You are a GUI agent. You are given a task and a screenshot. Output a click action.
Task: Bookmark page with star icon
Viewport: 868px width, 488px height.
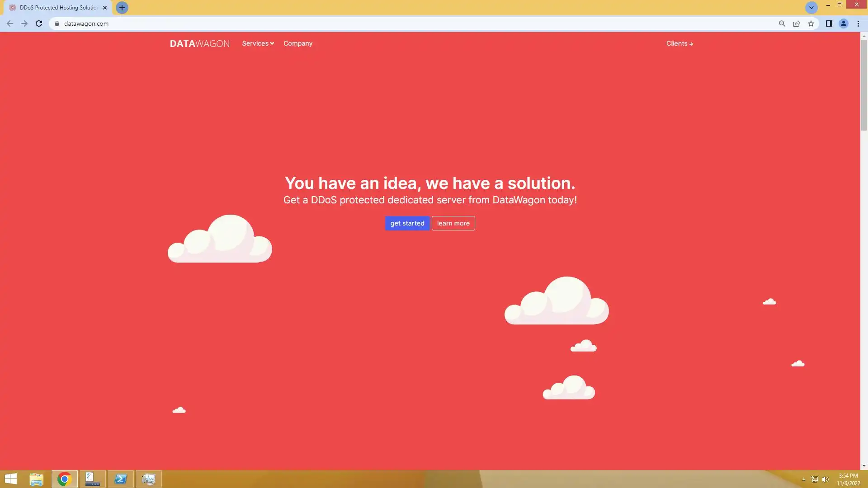811,23
